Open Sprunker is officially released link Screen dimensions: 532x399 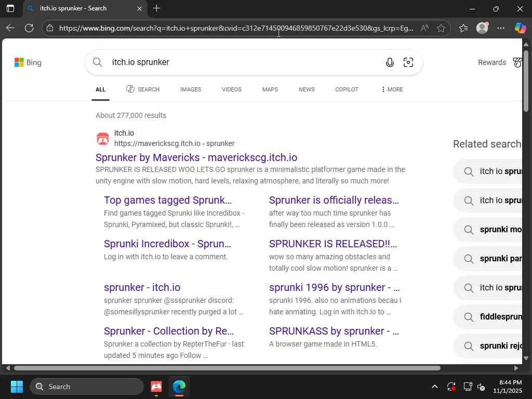[334, 200]
